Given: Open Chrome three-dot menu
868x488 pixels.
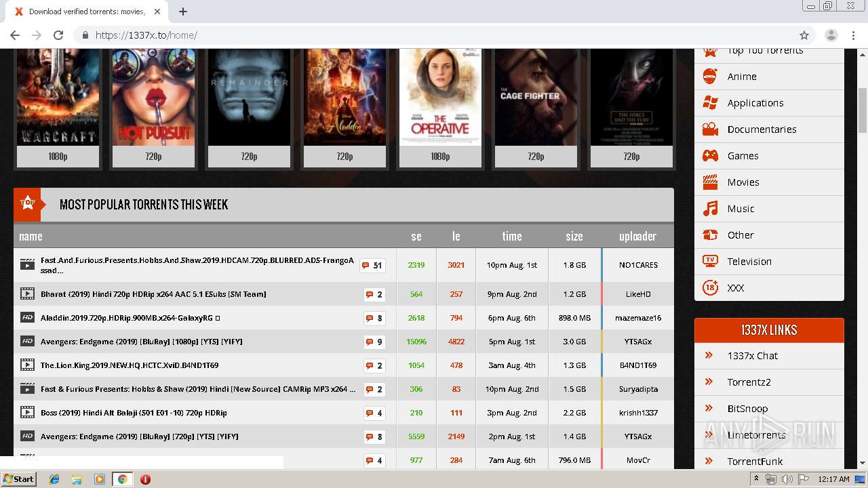Looking at the screenshot, I should (853, 35).
